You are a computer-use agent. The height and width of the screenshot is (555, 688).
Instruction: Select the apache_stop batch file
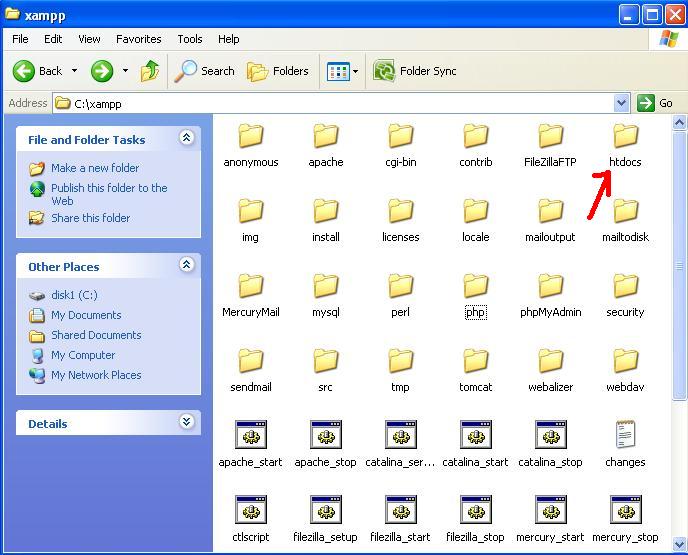(326, 444)
